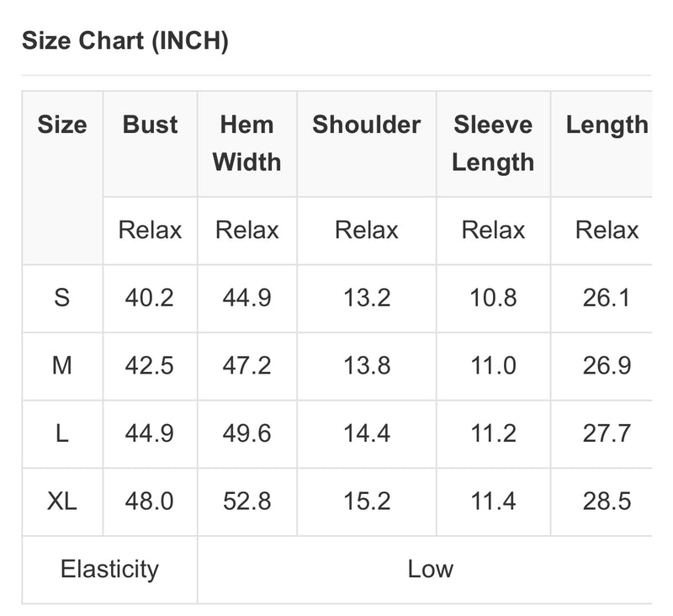The width and height of the screenshot is (673, 616).
Task: Click the Relax label under Shoulder
Action: pos(367,230)
